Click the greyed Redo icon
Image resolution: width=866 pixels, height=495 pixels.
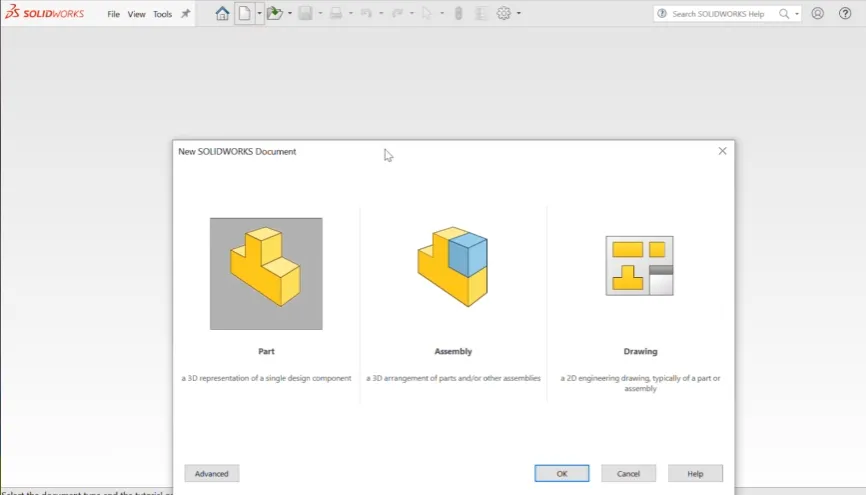tap(397, 13)
